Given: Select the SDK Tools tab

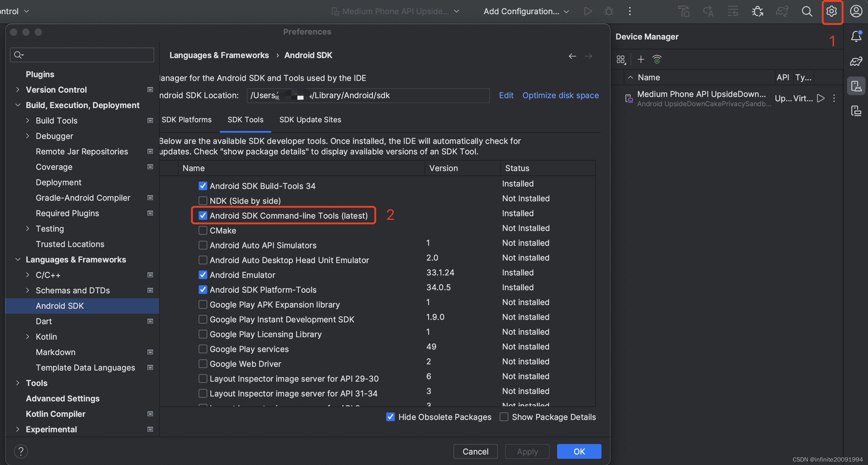Looking at the screenshot, I should tap(245, 120).
